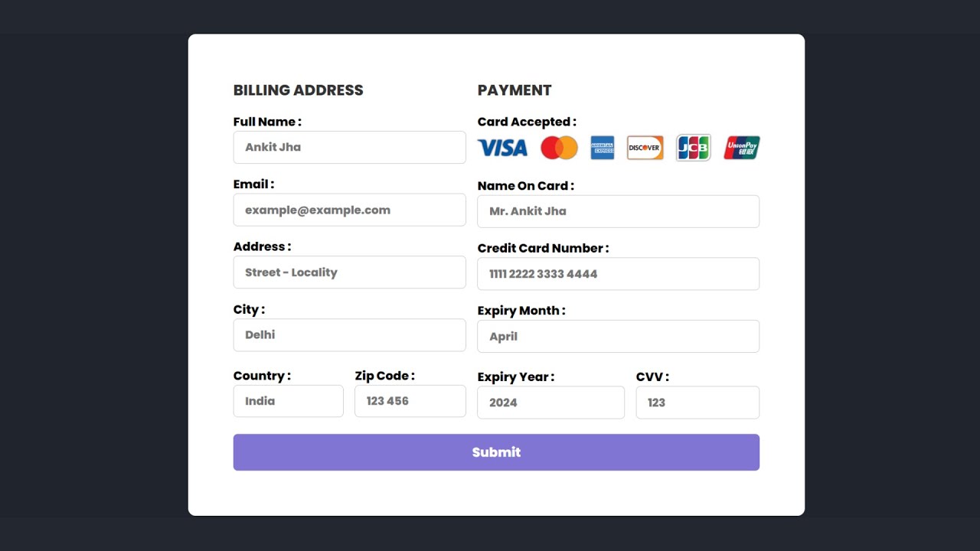This screenshot has width=980, height=551.
Task: Click into the Email field
Action: 349,210
